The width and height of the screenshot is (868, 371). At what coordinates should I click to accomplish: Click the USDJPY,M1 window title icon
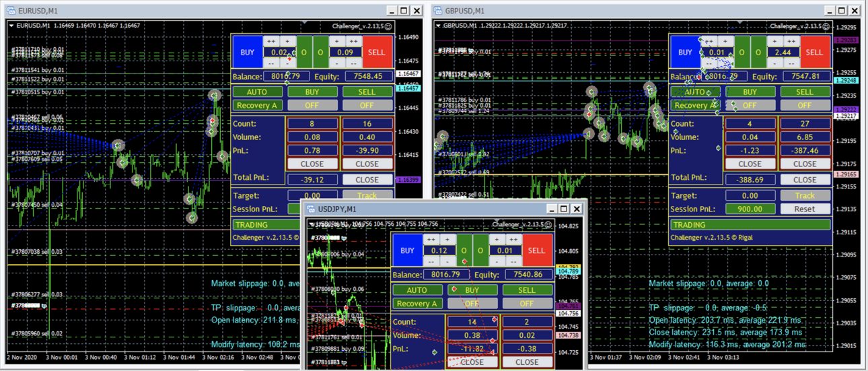click(x=310, y=209)
